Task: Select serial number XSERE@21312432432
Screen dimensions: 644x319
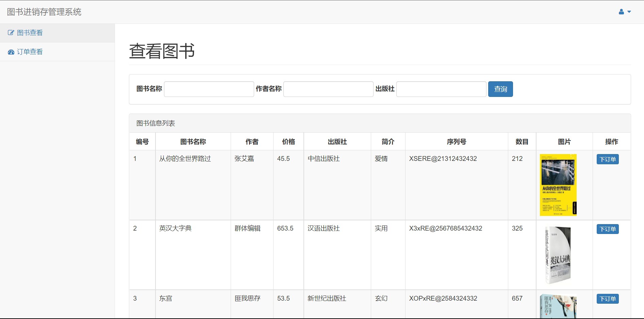Action: tap(443, 158)
